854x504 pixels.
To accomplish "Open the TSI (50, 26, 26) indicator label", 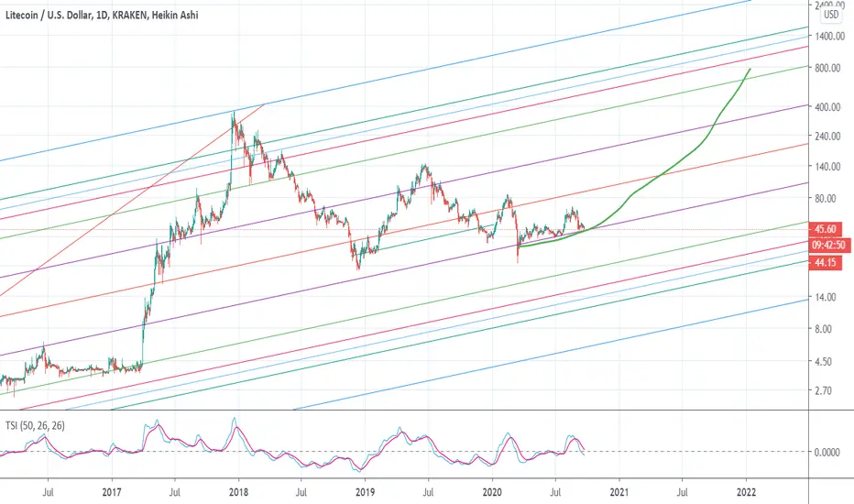I will coord(35,425).
